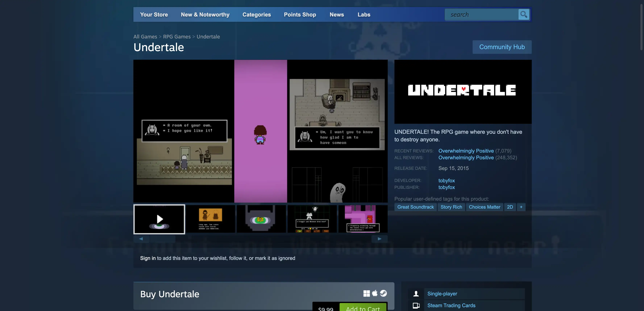The width and height of the screenshot is (644, 311).
Task: Click the Single-player person icon
Action: [416, 294]
